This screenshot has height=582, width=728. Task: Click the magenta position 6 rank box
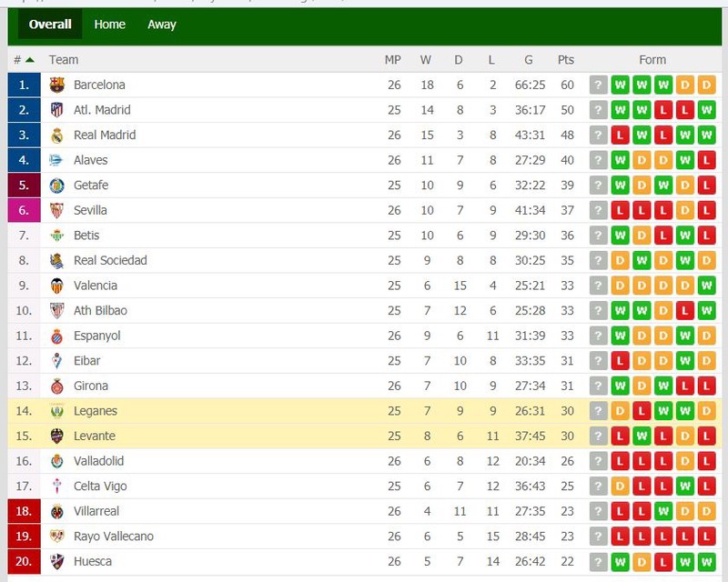click(x=25, y=210)
